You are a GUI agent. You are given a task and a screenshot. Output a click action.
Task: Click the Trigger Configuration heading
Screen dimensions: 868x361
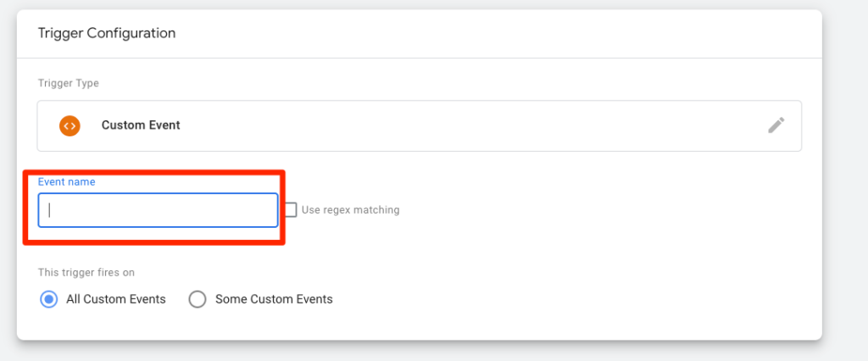tap(107, 34)
